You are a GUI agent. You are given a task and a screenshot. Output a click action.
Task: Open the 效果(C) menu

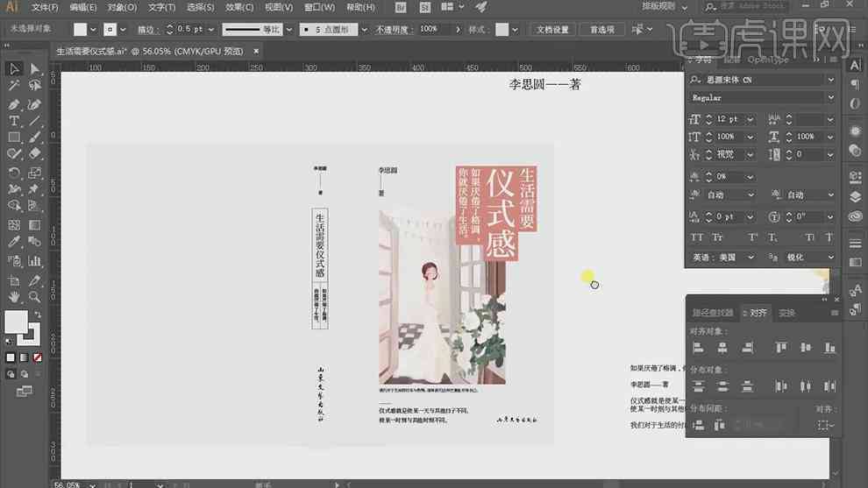point(239,7)
